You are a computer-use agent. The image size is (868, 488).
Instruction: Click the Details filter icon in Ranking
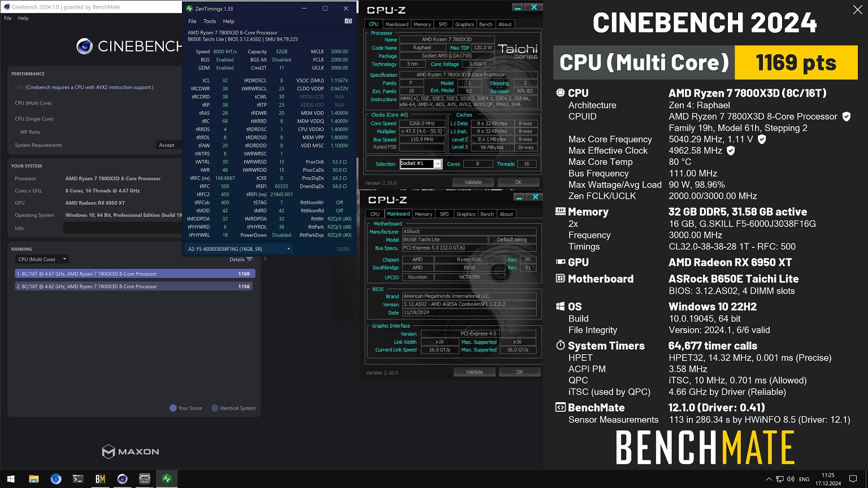(x=250, y=259)
